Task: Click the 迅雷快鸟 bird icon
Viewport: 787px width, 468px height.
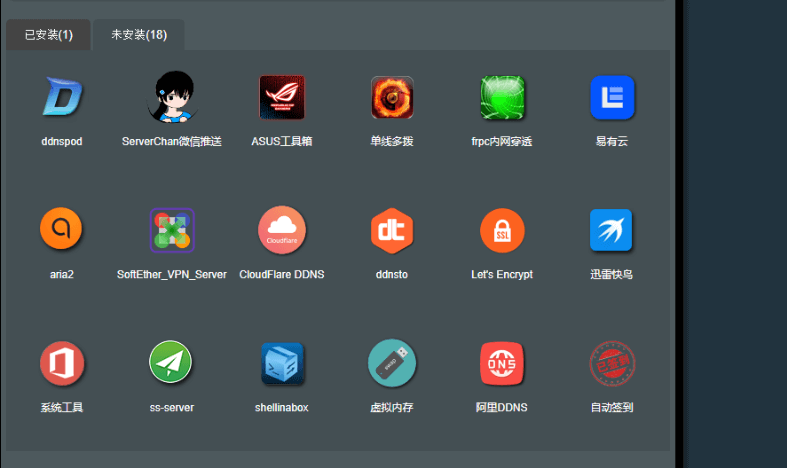Action: 611,230
